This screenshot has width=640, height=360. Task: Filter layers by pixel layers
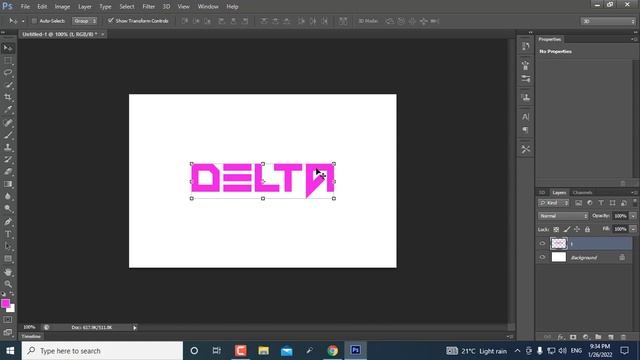(578, 203)
